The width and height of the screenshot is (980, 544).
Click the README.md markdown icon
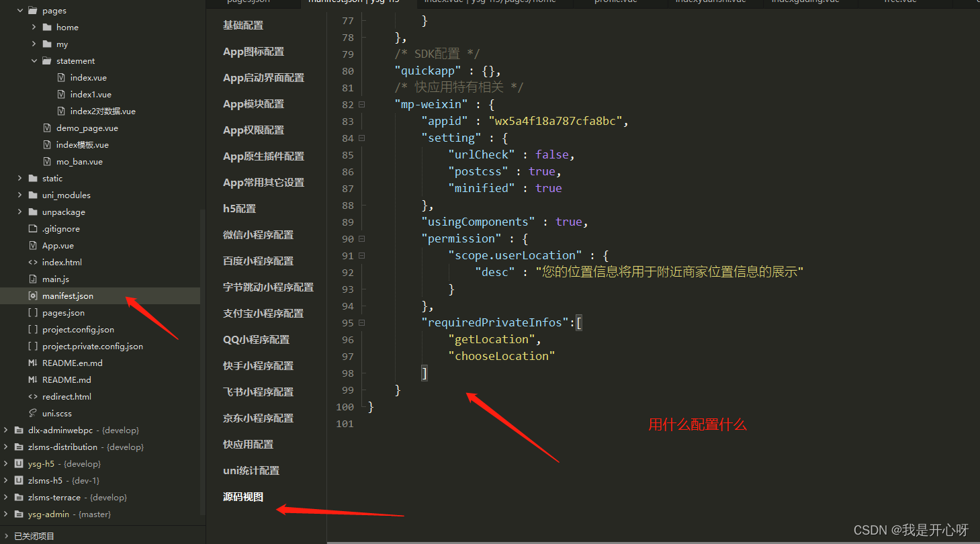[x=33, y=380]
